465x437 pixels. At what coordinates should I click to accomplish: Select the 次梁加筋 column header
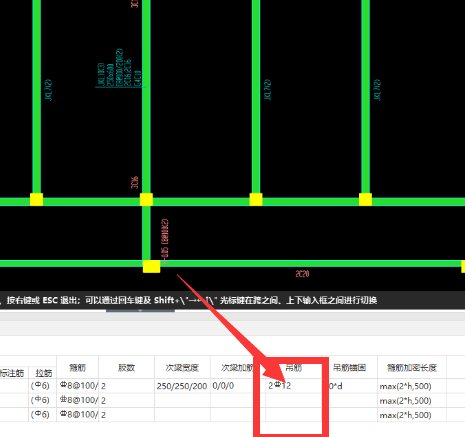pos(237,367)
